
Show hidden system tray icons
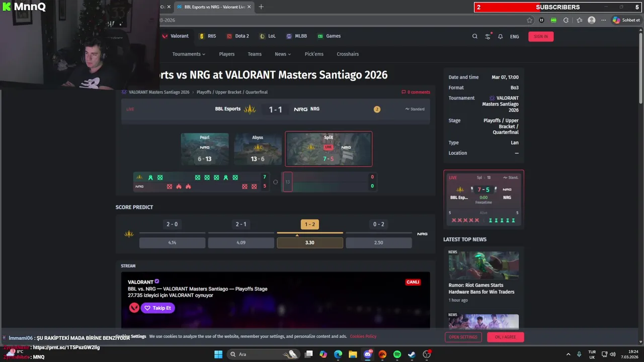(x=569, y=354)
